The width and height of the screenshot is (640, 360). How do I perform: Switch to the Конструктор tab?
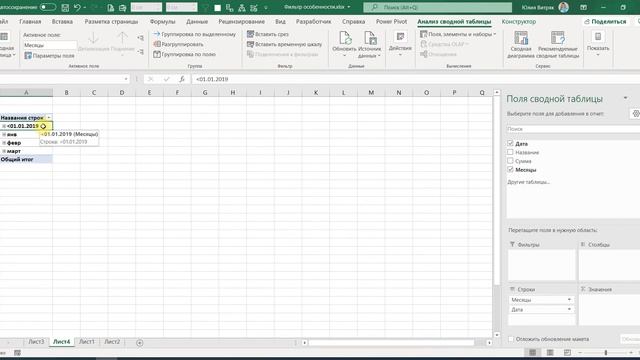tap(518, 22)
